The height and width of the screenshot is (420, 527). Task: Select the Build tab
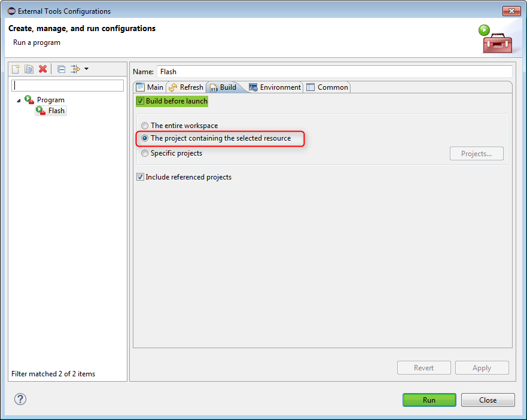(x=223, y=87)
